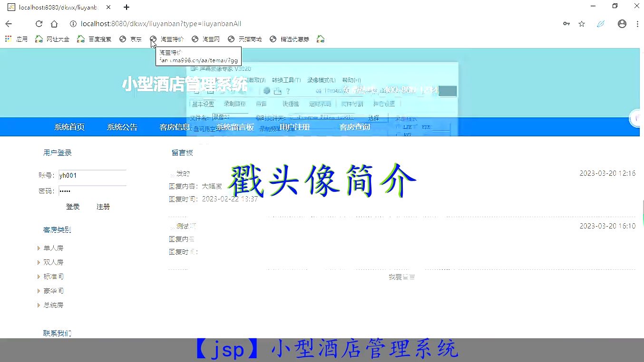Open the 网址大全 bookmark

coord(52,39)
